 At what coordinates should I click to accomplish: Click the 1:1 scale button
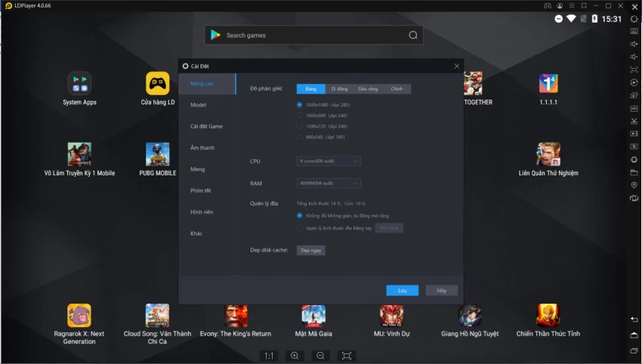[269, 356]
